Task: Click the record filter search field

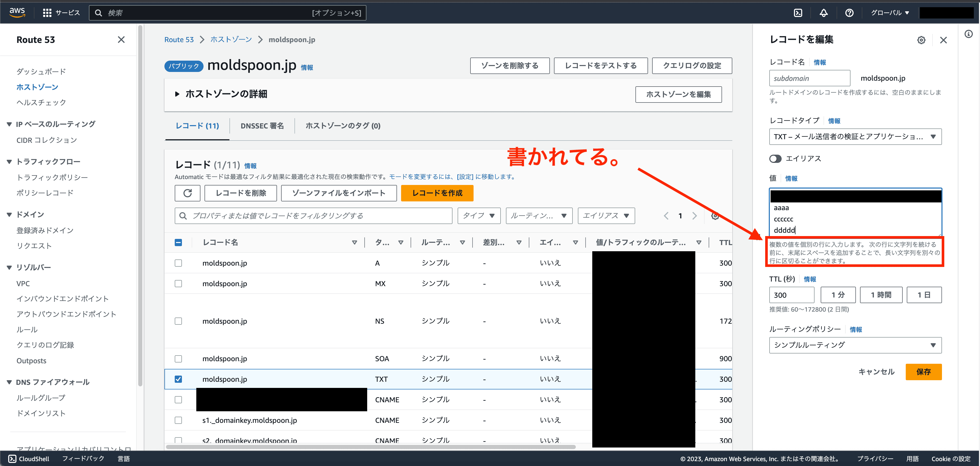Action: pyautogui.click(x=313, y=216)
